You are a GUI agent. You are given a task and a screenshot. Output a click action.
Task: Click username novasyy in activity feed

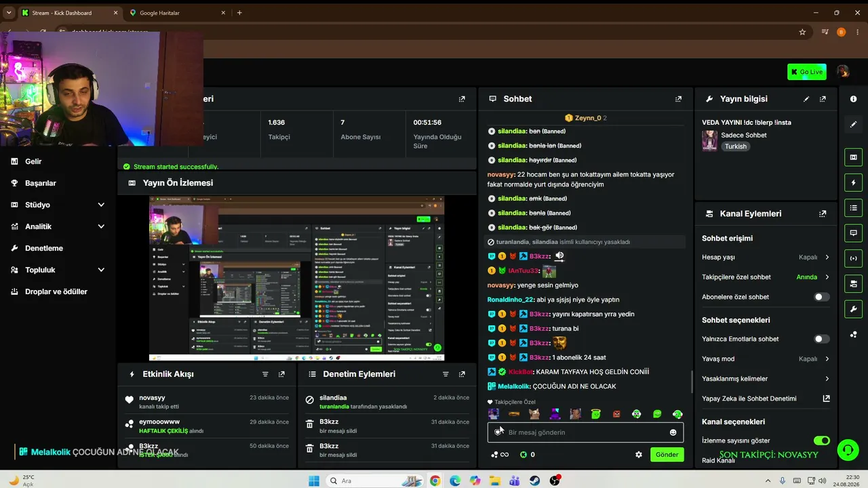click(152, 398)
